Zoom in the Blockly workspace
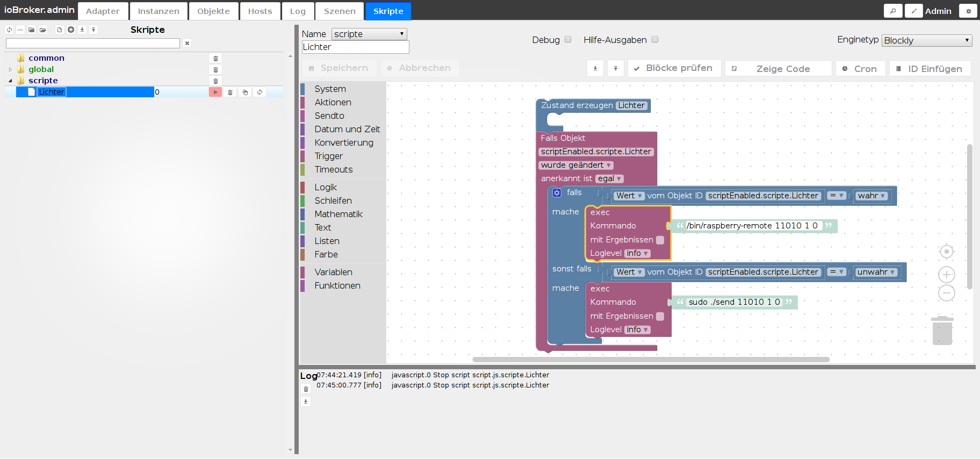The width and height of the screenshot is (980, 459). [946, 275]
